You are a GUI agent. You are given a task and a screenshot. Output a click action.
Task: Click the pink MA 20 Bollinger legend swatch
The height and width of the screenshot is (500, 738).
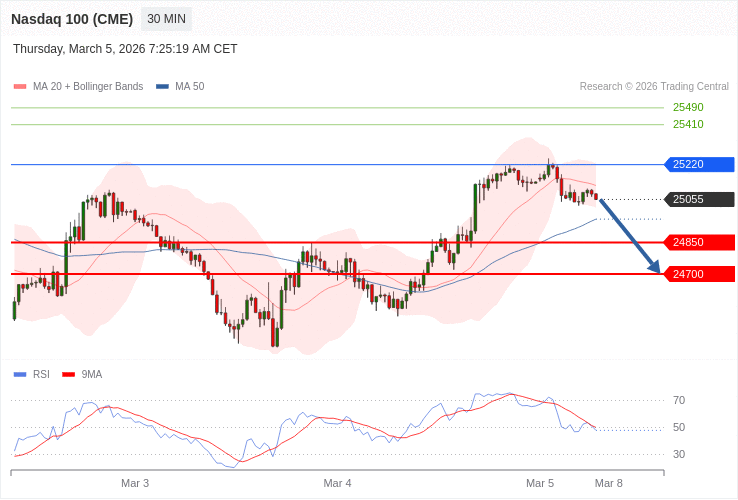point(20,87)
